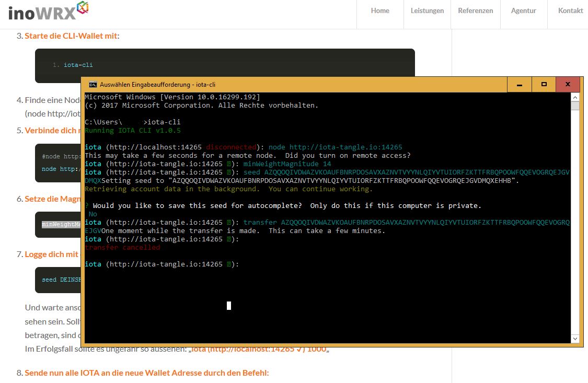Screen dimensions: 588x383
Task: Close the iota-cli command prompt window
Action: 568,85
